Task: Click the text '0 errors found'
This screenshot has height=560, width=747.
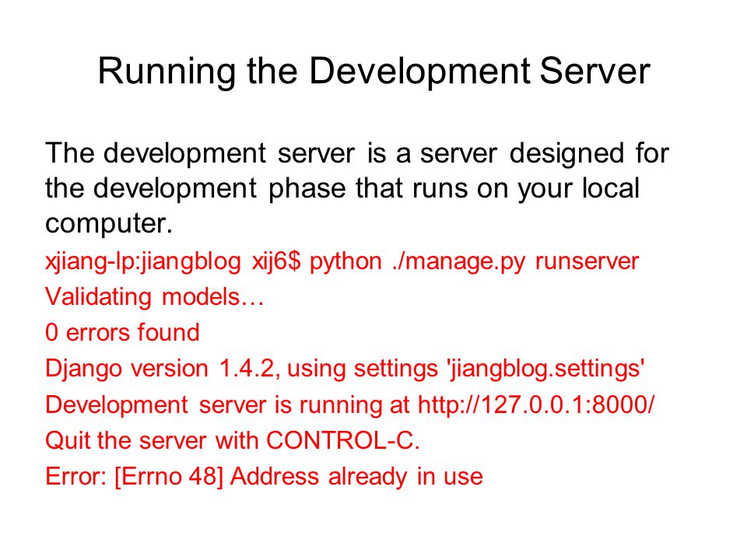Action: 122,332
